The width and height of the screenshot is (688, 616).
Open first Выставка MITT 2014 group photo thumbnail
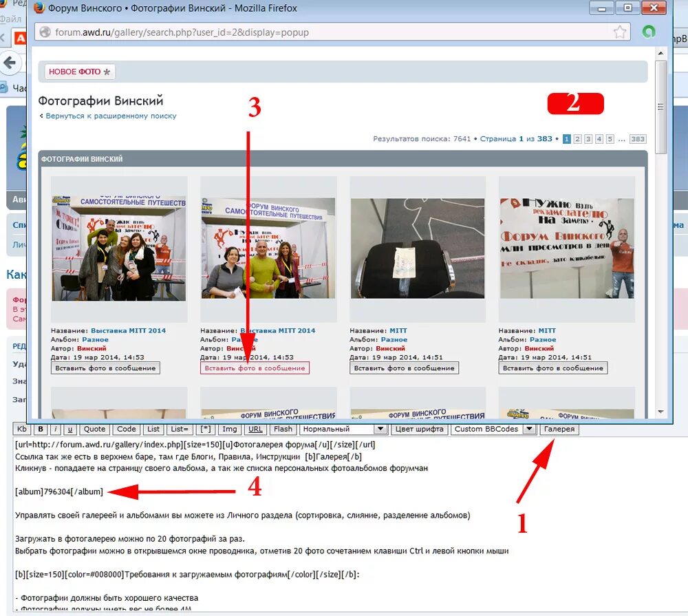click(119, 248)
